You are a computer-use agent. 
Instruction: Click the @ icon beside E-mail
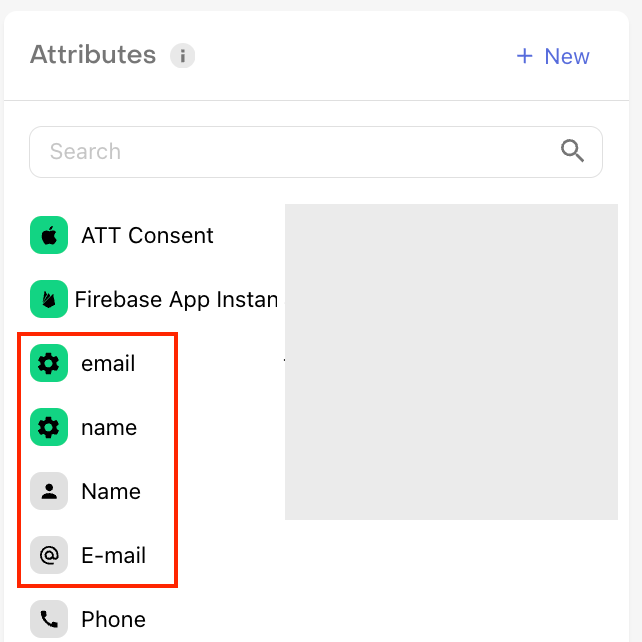(49, 555)
